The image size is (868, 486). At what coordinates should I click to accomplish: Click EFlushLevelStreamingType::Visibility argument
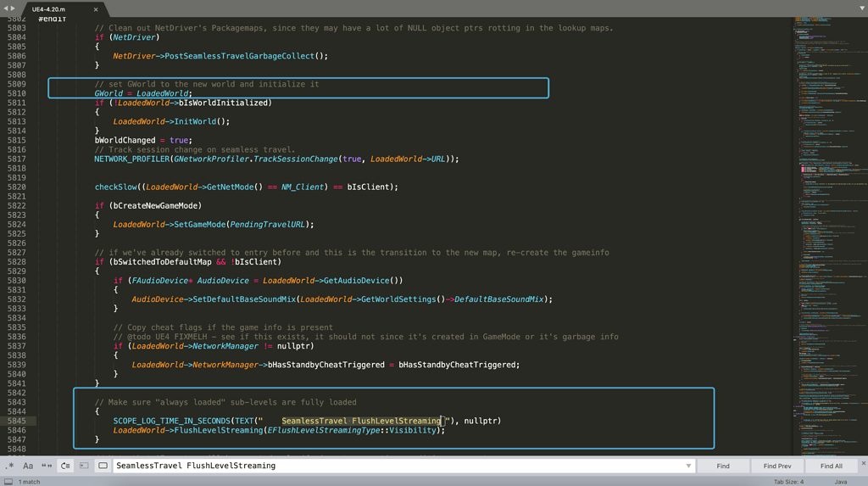click(x=352, y=430)
